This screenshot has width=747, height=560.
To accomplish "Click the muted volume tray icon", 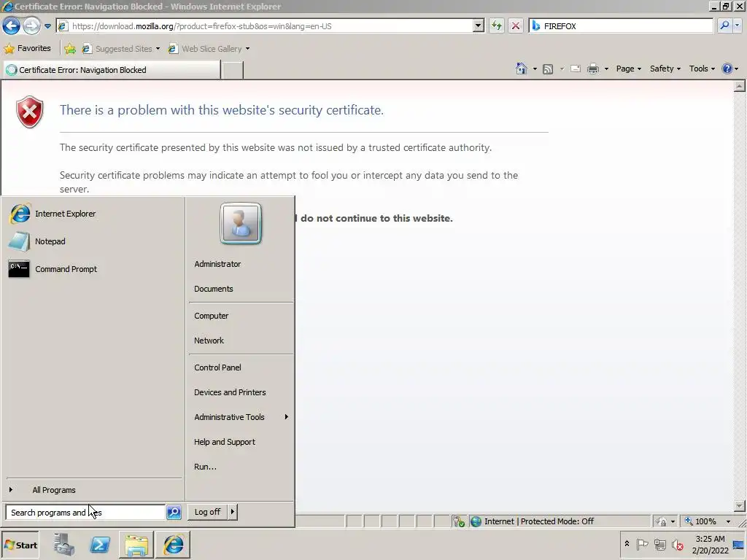I will click(678, 544).
